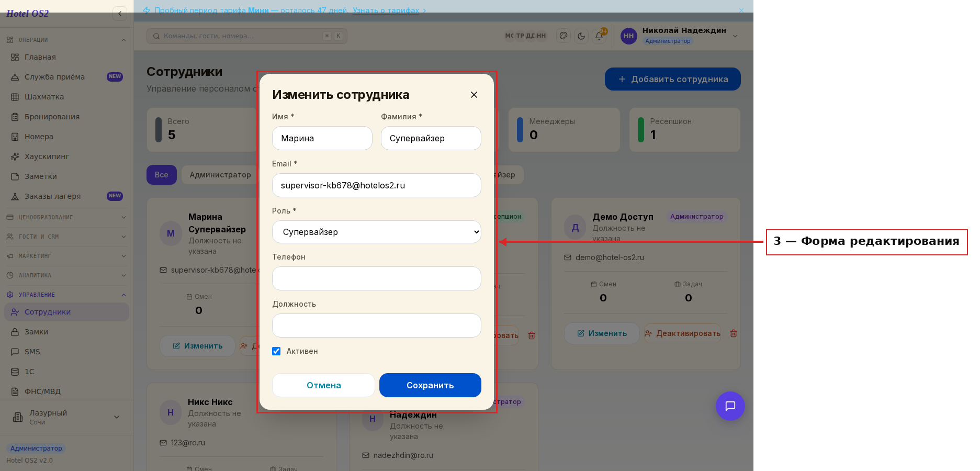Open the color theme palette icon
The height and width of the screenshot is (471, 980).
(564, 36)
